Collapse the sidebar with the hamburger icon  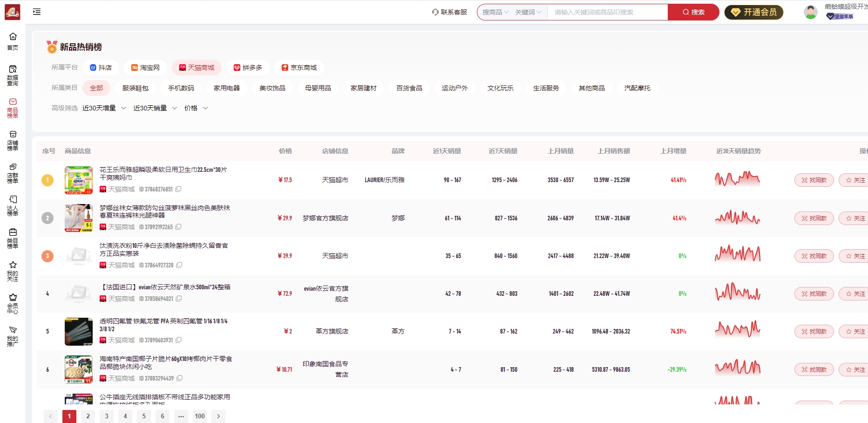point(37,12)
